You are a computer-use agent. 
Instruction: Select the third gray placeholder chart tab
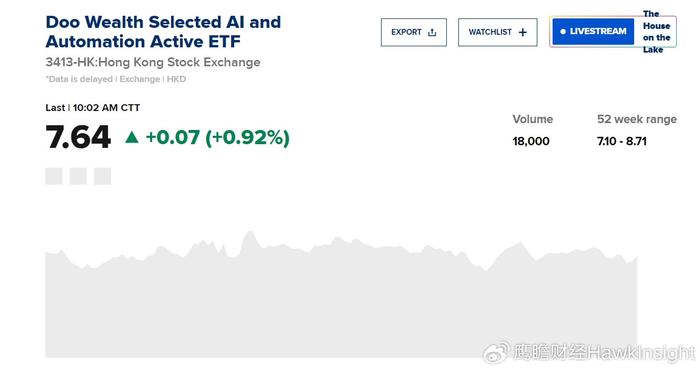[x=102, y=176]
